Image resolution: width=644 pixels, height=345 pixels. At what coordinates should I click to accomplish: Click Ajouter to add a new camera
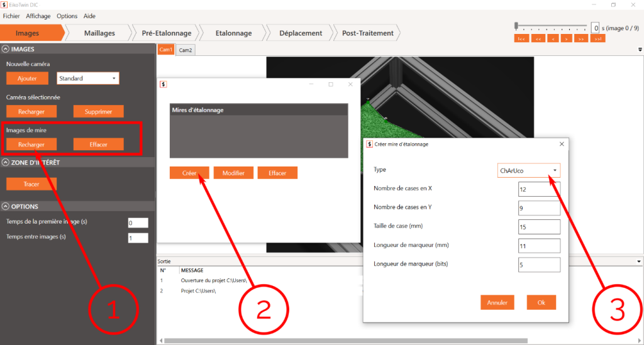pos(27,79)
